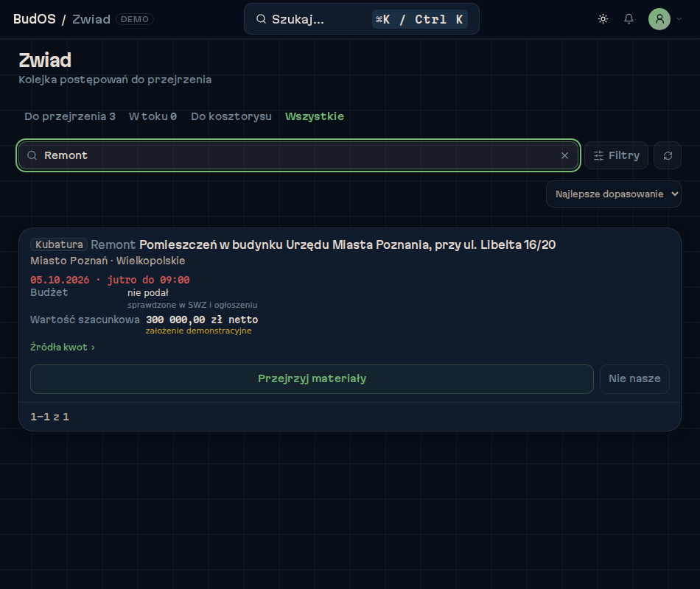Click the value 300 000,00 zł netto

[202, 320]
